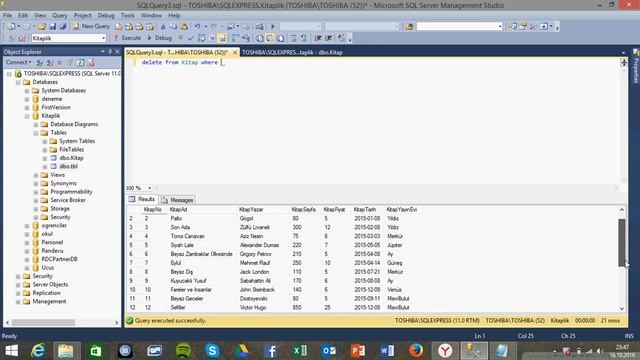This screenshot has height=360, width=640.
Task: Click the Comment Out Selected Lines icon
Action: (x=293, y=38)
